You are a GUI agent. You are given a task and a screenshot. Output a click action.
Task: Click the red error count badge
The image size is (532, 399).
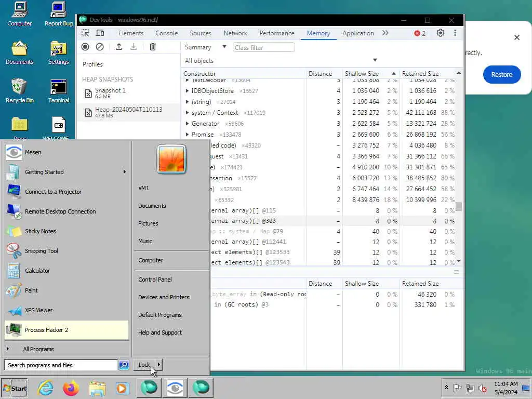[420, 33]
